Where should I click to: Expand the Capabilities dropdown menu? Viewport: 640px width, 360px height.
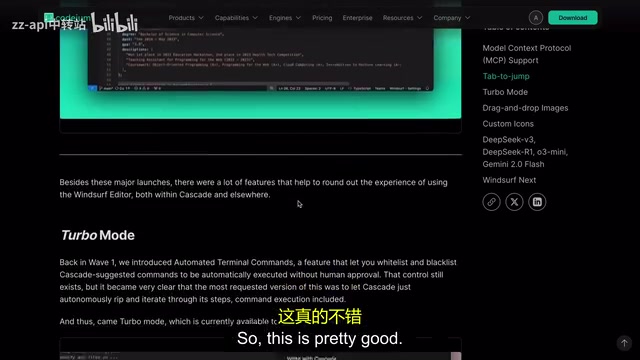pos(236,18)
